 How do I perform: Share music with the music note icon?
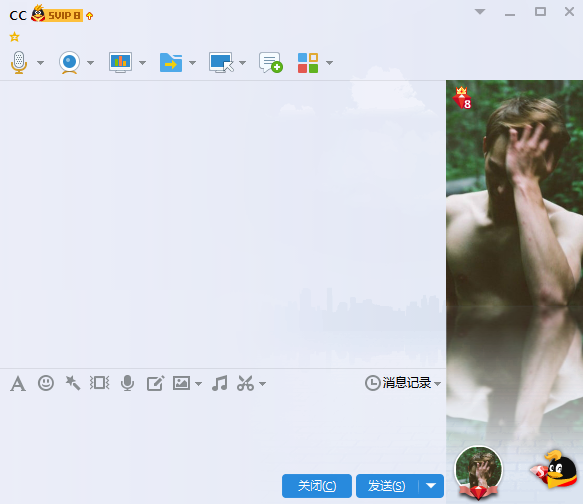220,383
